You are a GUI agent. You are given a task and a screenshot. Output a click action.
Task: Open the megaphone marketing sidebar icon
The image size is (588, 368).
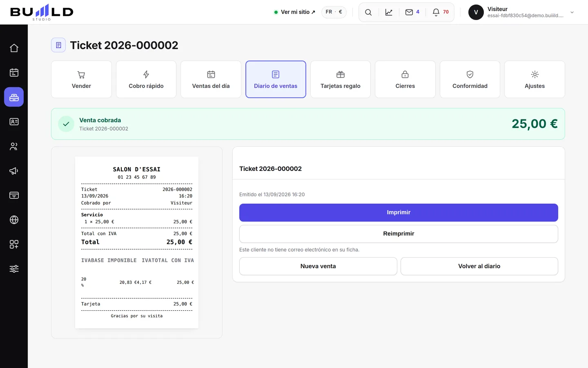click(14, 171)
